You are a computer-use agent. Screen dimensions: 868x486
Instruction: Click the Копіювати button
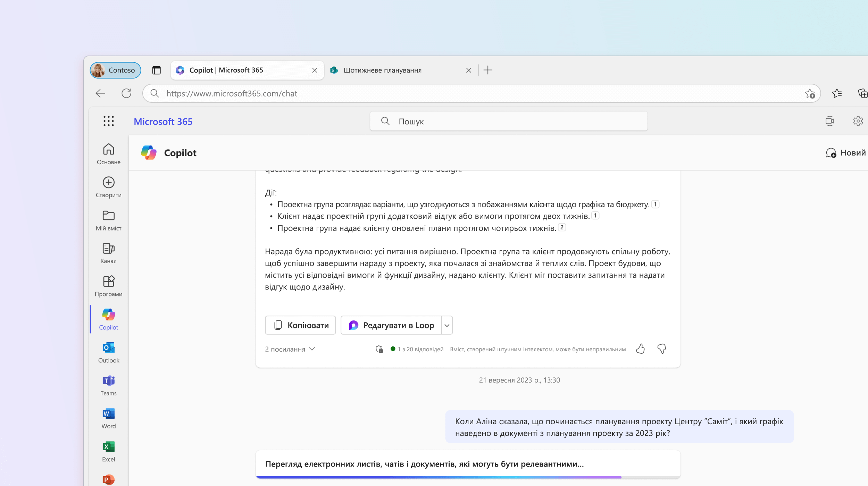[300, 325]
